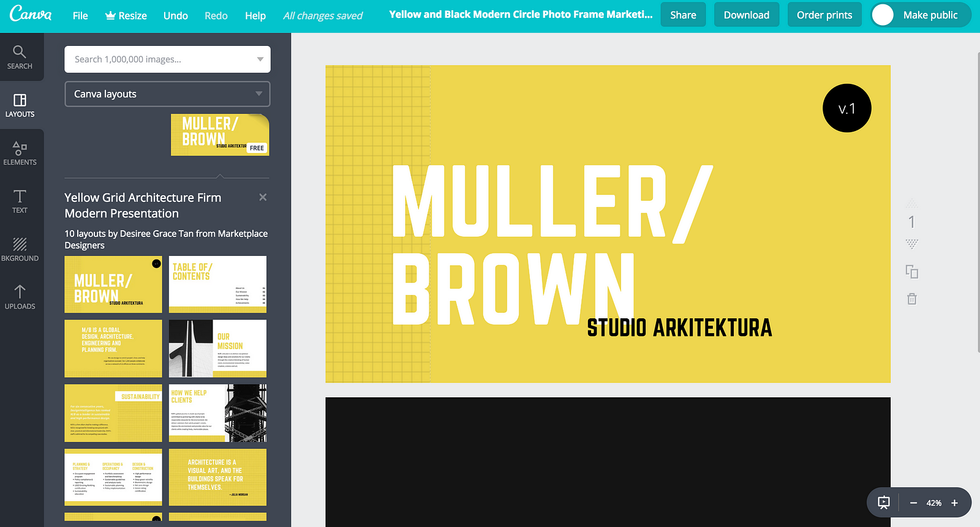
Task: Open the Search sidebar tab
Action: (x=20, y=58)
